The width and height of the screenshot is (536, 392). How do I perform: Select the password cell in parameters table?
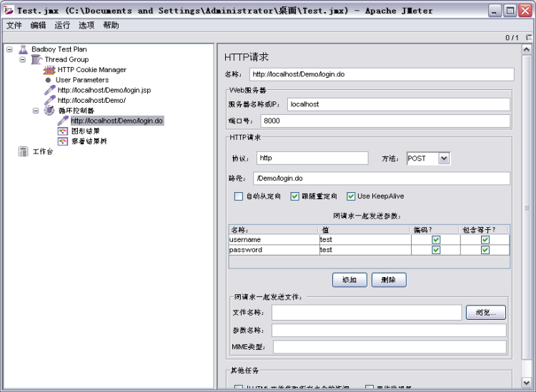point(274,250)
